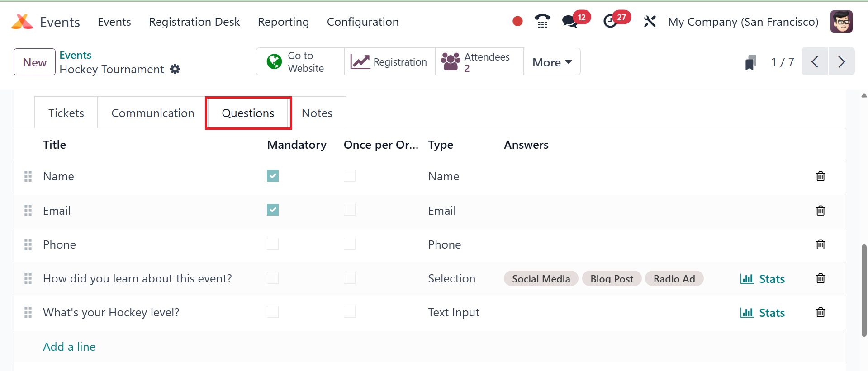Open the debug tools wrench icon
The height and width of the screenshot is (371, 868).
(x=650, y=21)
